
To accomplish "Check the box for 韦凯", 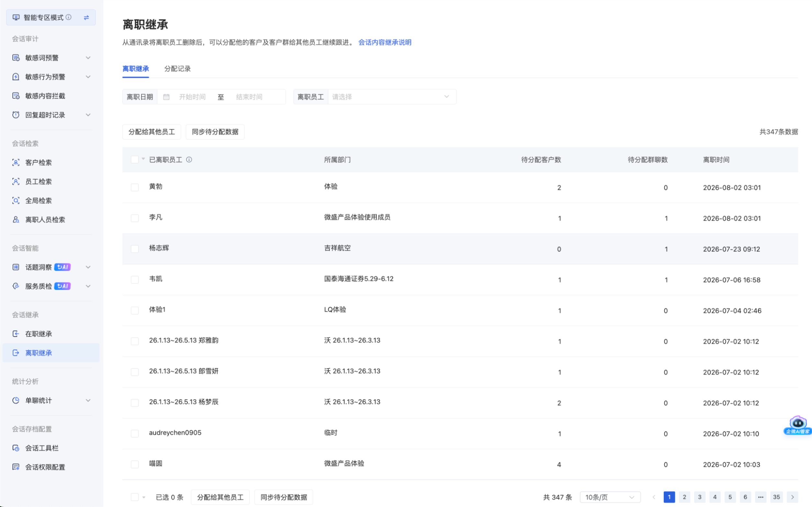I will click(x=135, y=280).
